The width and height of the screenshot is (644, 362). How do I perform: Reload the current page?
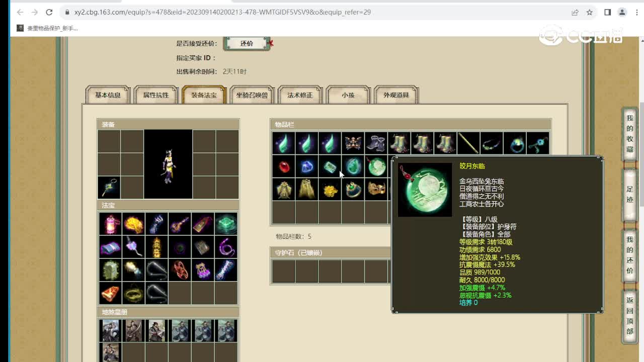[49, 12]
